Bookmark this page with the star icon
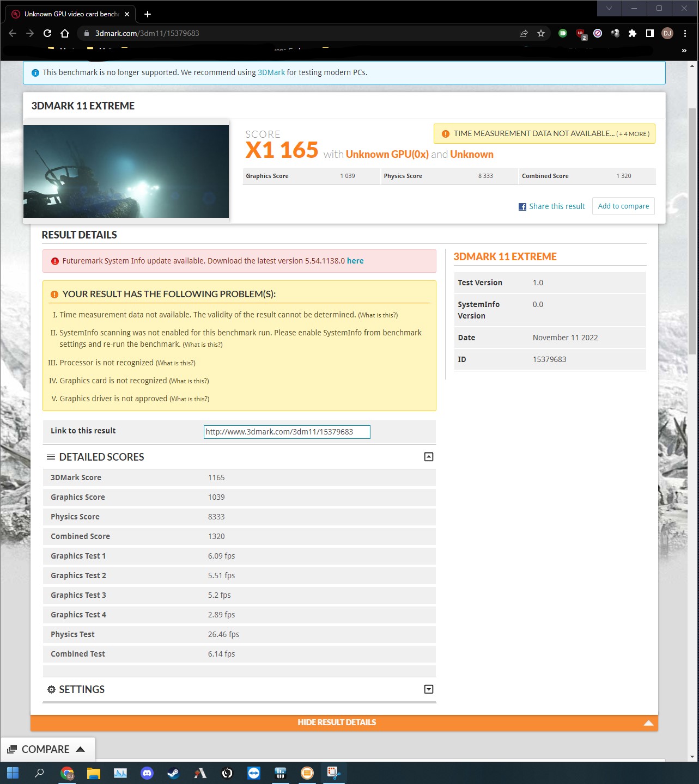The image size is (699, 784). pyautogui.click(x=541, y=33)
